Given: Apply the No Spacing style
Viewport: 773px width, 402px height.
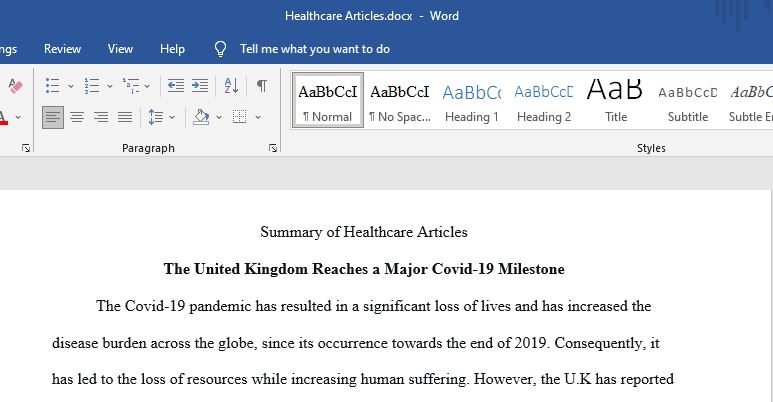Looking at the screenshot, I should (400, 101).
